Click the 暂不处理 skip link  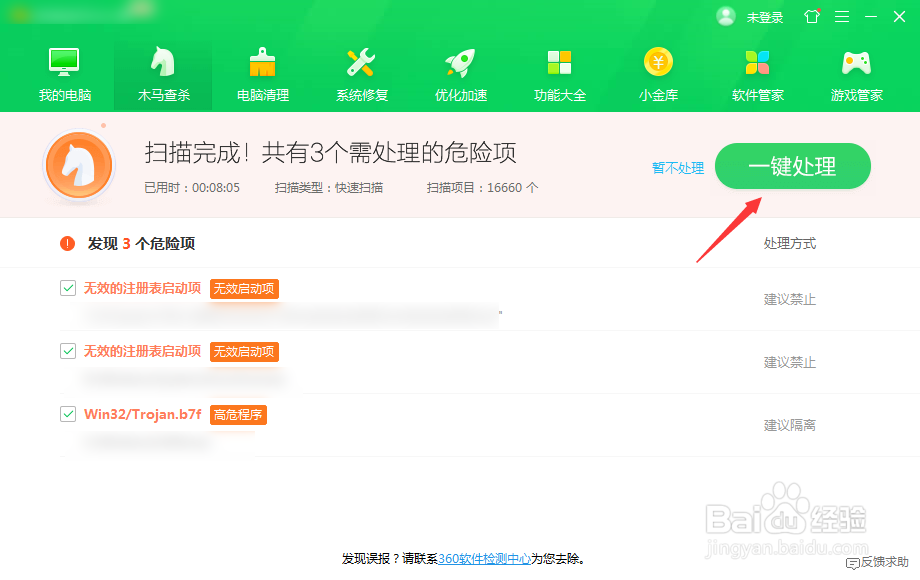coord(677,168)
